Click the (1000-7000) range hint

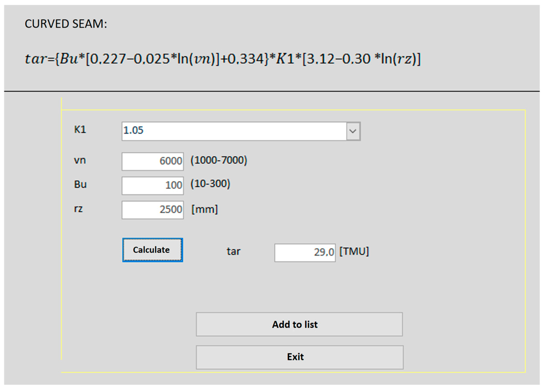point(219,160)
